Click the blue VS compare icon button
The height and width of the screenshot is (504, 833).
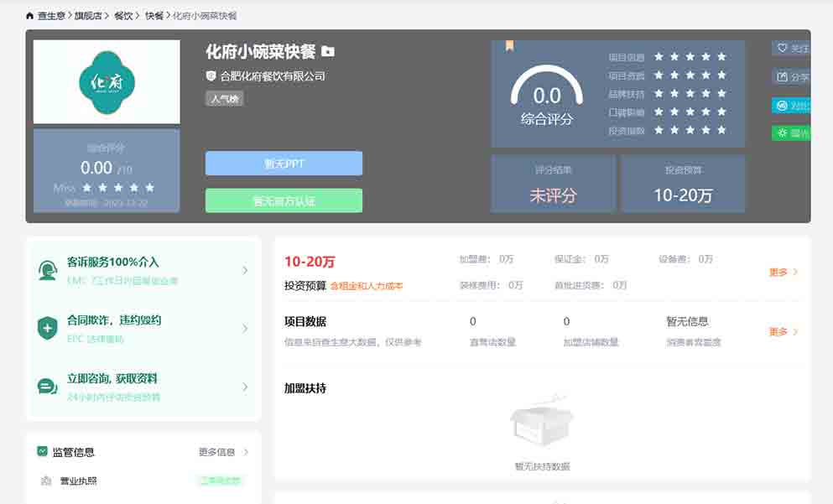[x=783, y=106]
